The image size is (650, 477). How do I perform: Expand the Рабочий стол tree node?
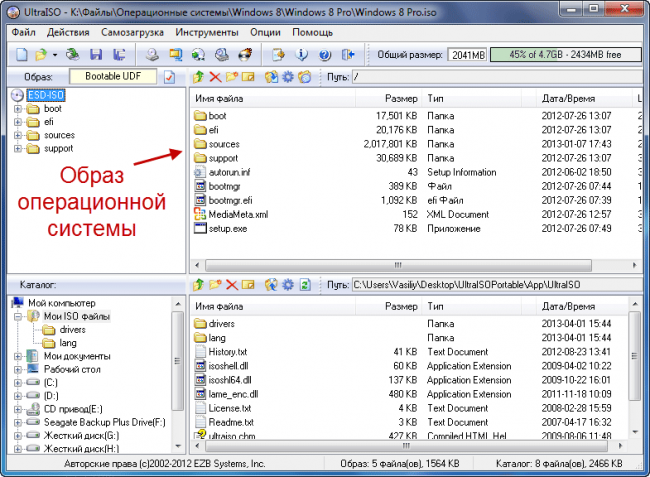(18, 370)
